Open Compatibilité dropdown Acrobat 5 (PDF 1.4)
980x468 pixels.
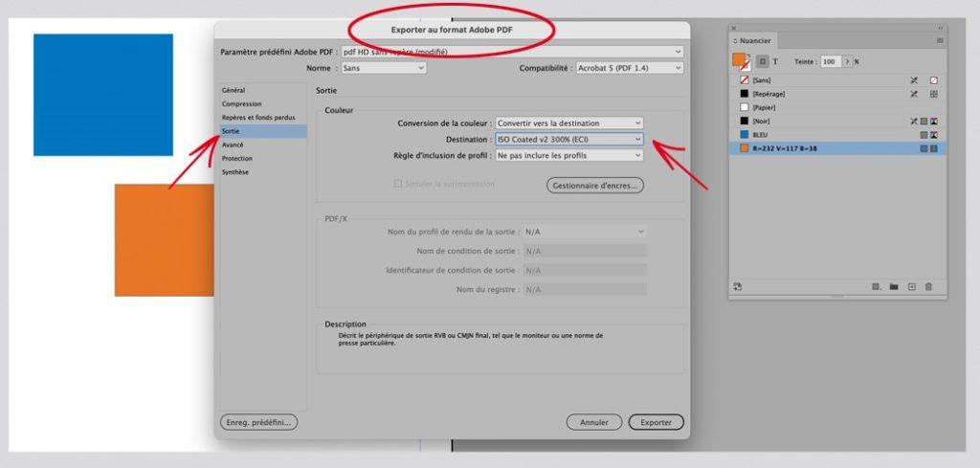(x=630, y=68)
